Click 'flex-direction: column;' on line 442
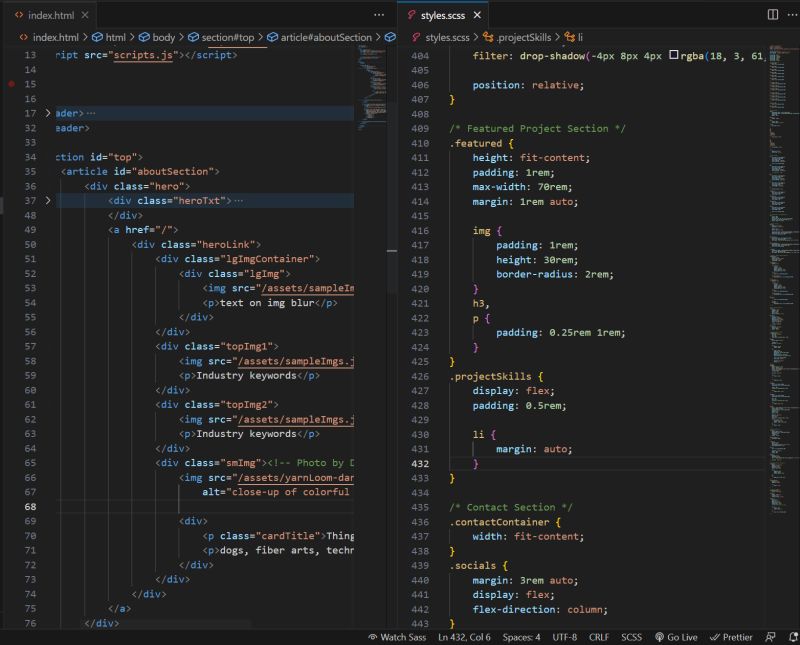This screenshot has width=800, height=645. coord(540,609)
